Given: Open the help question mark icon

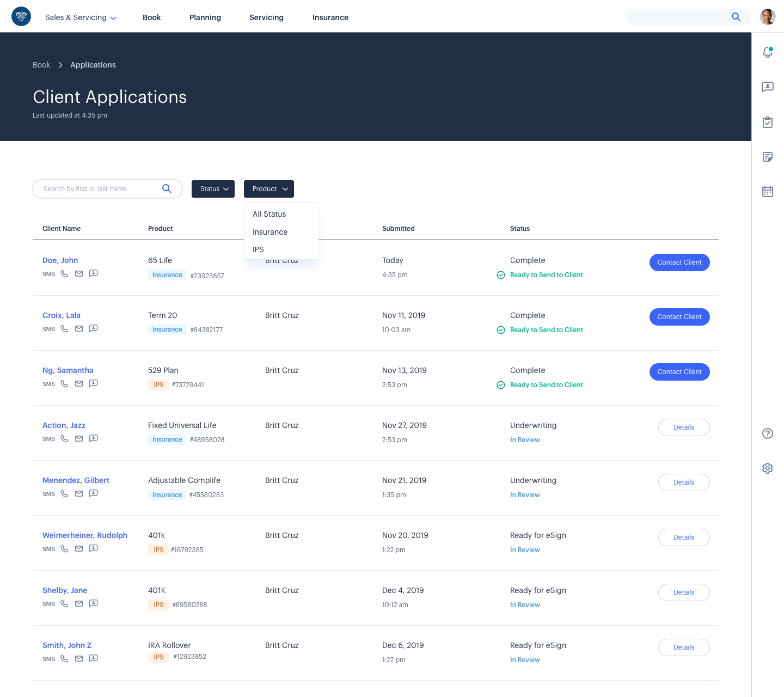Looking at the screenshot, I should (768, 433).
